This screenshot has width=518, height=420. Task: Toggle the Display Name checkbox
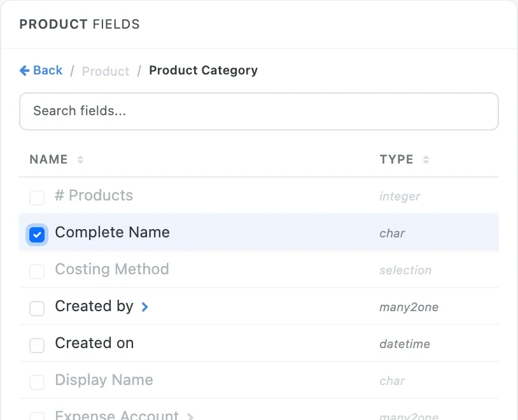pyautogui.click(x=37, y=382)
